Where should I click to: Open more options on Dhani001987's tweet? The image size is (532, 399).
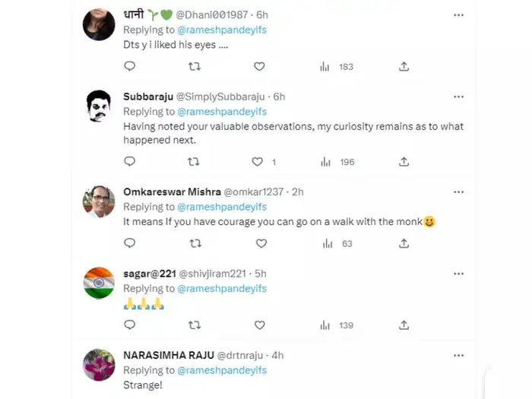pos(458,14)
